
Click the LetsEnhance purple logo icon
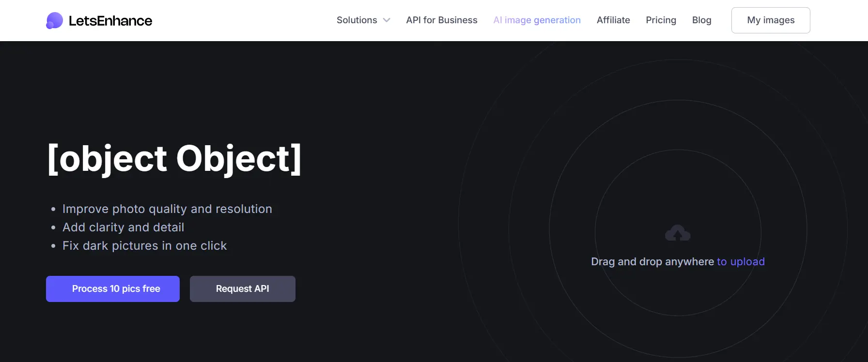[x=54, y=20]
